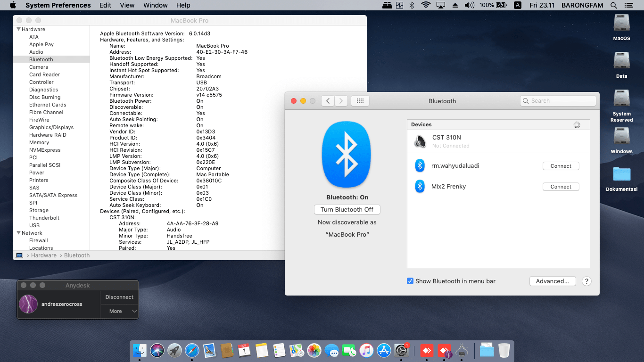Open Messages from the Dock
644x362 pixels.
[331, 350]
